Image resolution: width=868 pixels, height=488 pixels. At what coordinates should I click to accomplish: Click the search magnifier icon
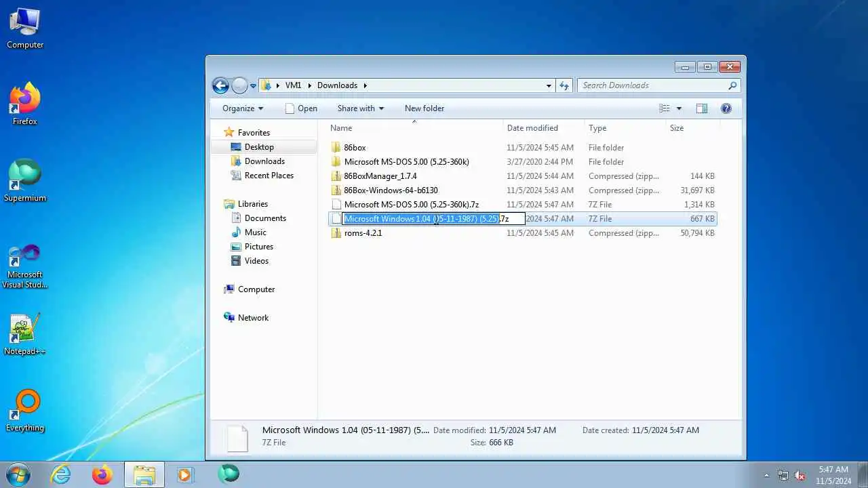732,85
